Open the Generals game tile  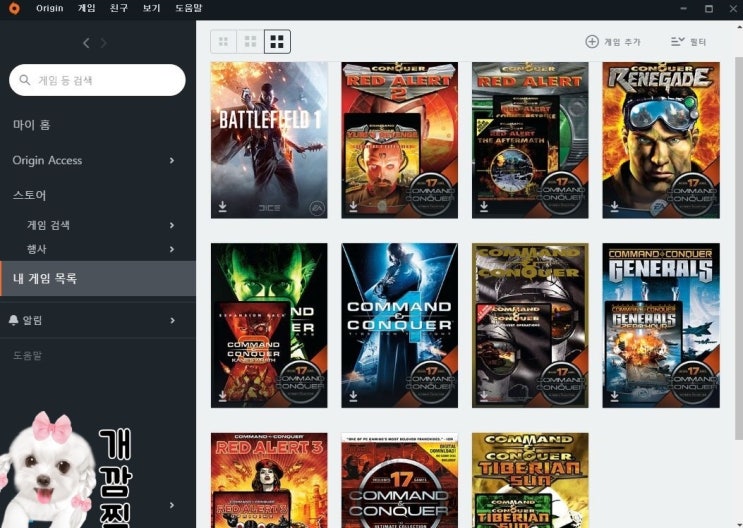pos(661,325)
